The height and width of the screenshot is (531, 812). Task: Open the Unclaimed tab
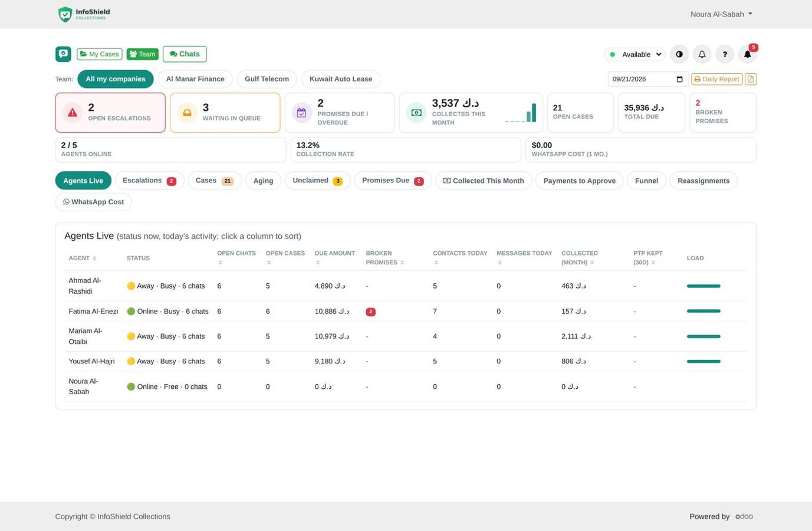pyautogui.click(x=318, y=181)
